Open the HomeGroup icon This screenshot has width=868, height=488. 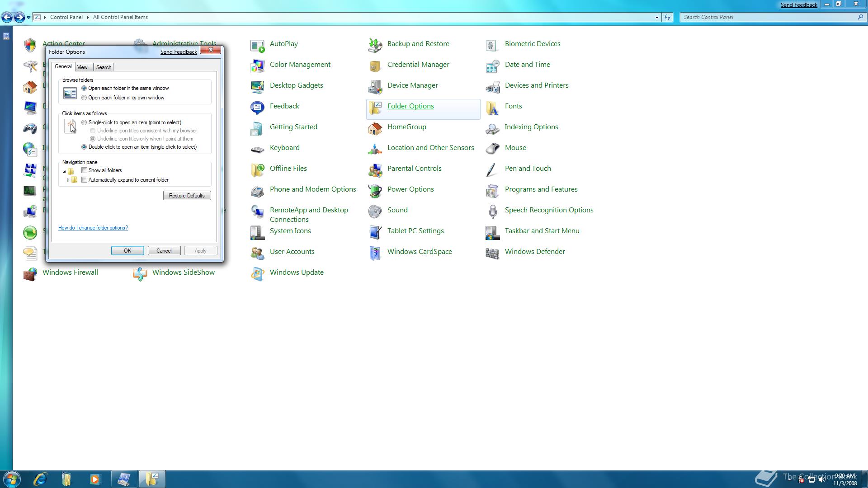[375, 129]
